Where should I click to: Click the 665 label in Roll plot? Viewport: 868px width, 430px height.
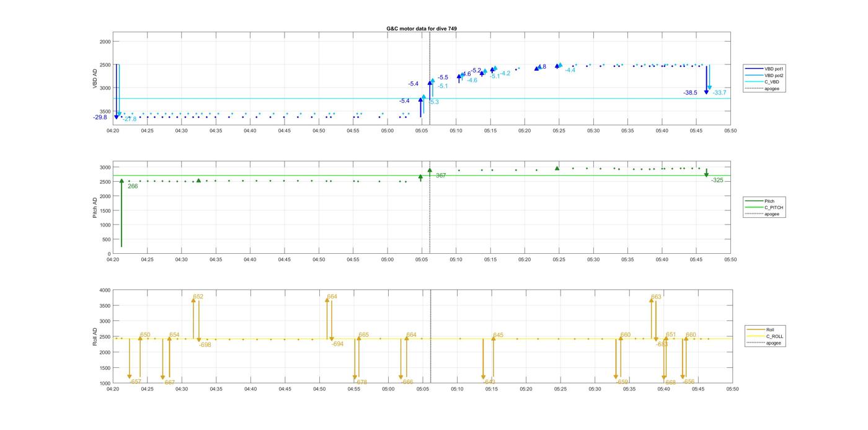pos(363,334)
